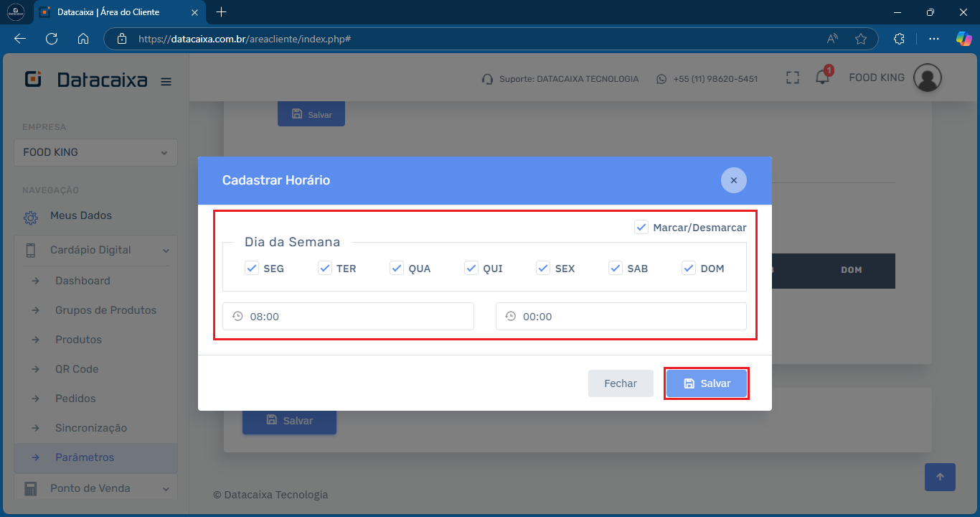
Task: Toggle the Marcar/Desmarcar checkbox
Action: [x=641, y=227]
